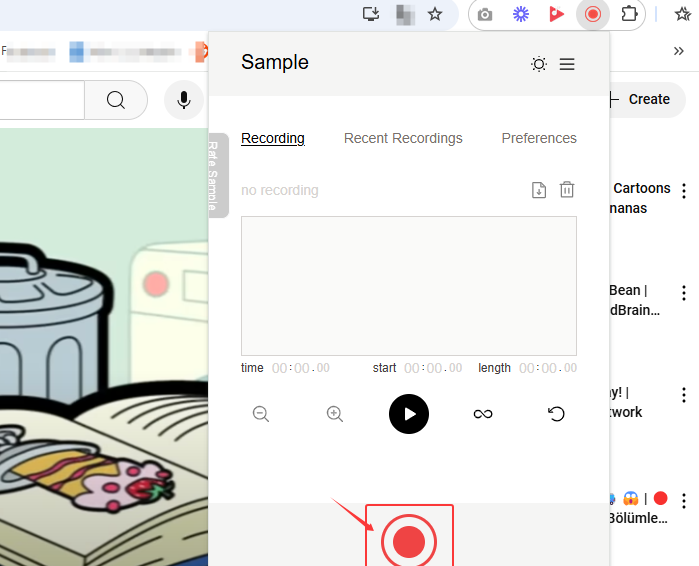Screen dimensions: 699x566
Task: Click the YouTube Create button
Action: 647,99
